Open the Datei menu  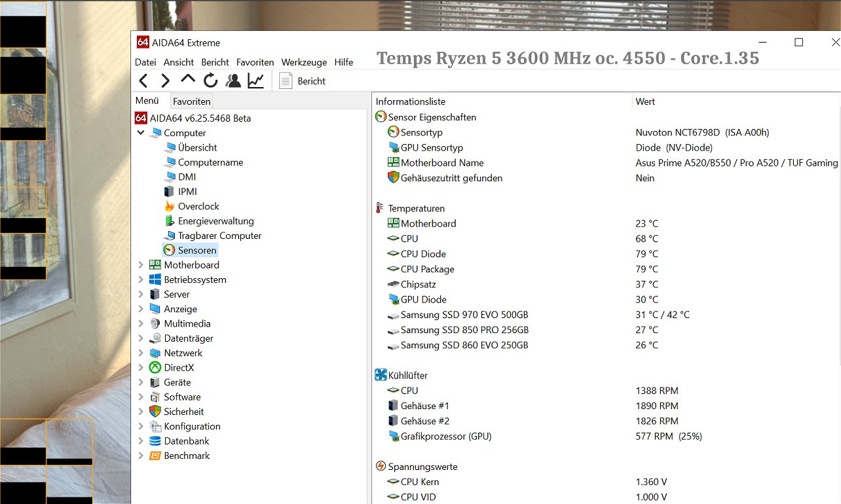pyautogui.click(x=145, y=62)
